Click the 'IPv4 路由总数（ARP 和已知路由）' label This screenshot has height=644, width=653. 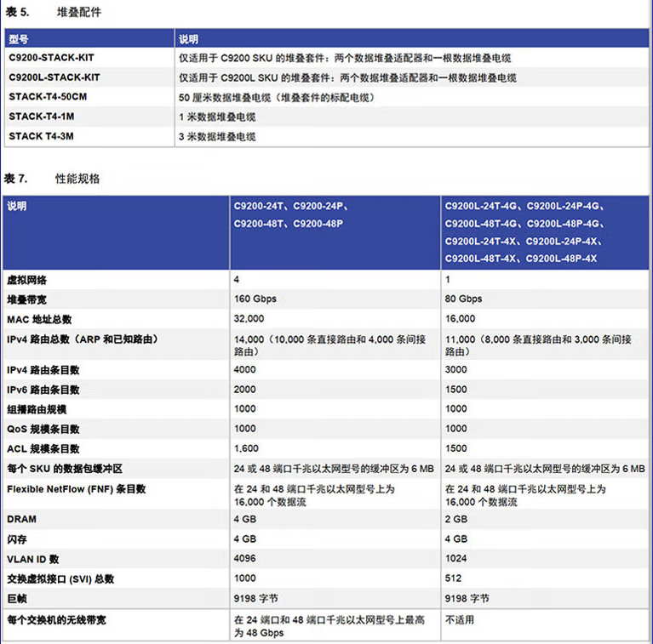point(83,339)
